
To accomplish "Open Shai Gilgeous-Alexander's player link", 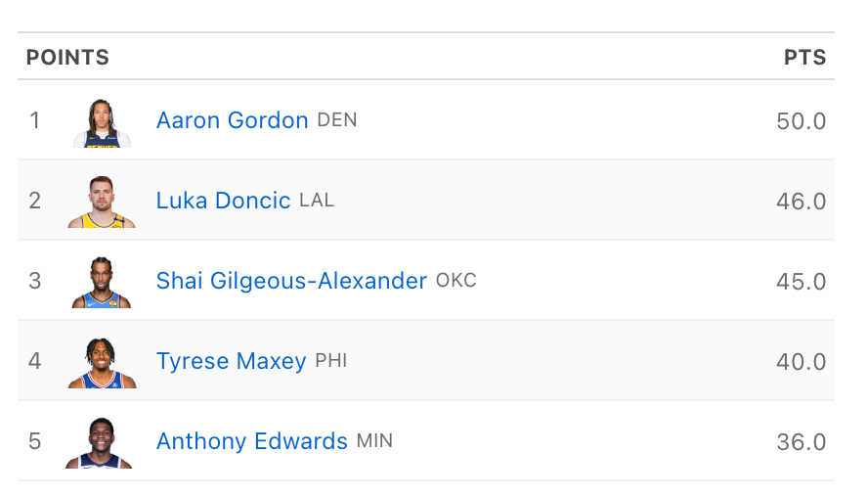I will (x=291, y=281).
